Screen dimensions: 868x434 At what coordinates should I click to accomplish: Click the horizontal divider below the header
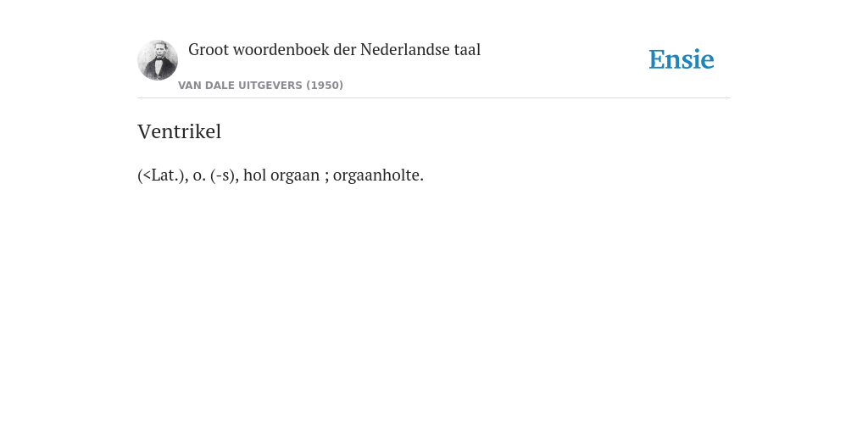[x=434, y=98]
